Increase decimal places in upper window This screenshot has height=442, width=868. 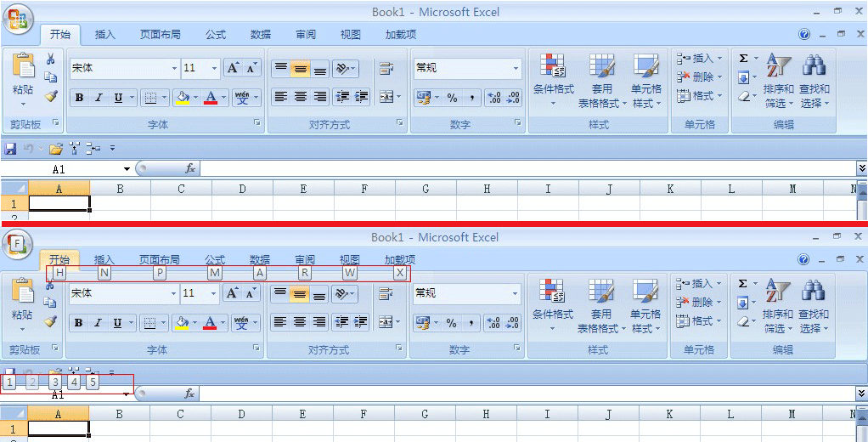pyautogui.click(x=493, y=98)
